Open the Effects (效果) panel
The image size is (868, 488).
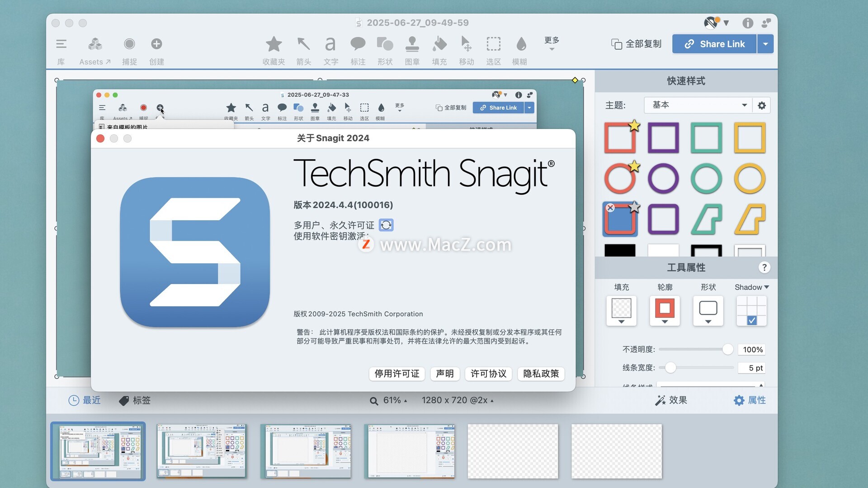click(x=671, y=400)
